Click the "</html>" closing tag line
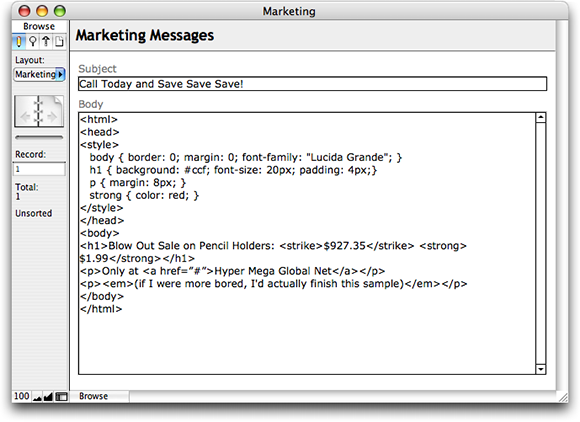 [101, 309]
